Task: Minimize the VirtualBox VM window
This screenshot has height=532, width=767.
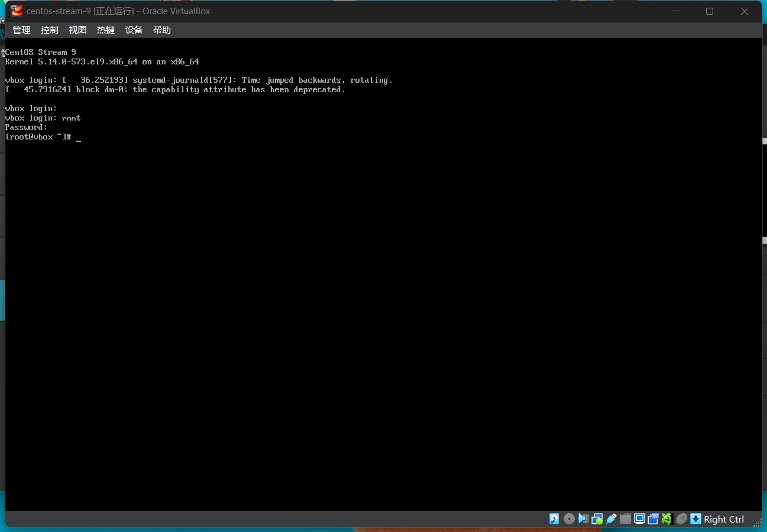Action: [x=675, y=11]
